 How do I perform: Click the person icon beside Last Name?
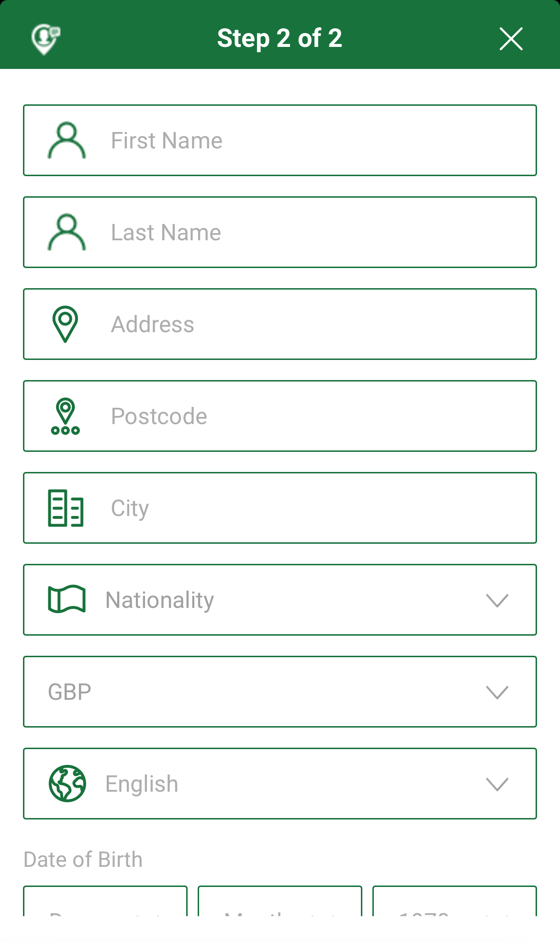point(67,232)
